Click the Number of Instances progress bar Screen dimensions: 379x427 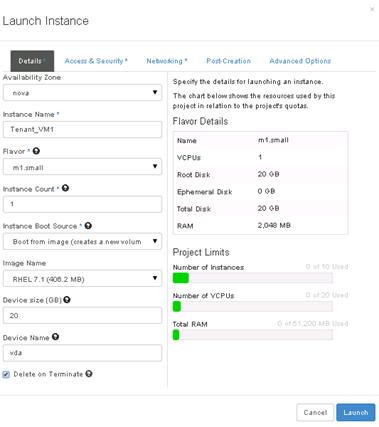pyautogui.click(x=252, y=278)
